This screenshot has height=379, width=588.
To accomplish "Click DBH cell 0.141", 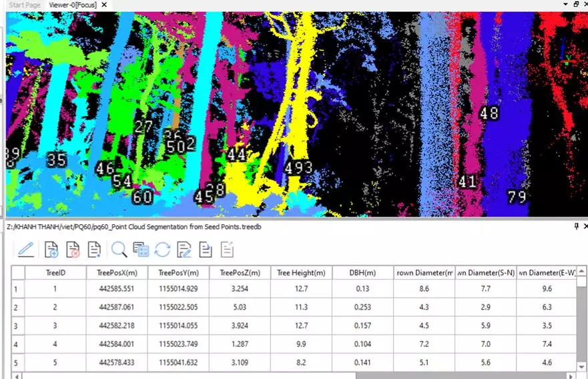I will [x=363, y=362].
